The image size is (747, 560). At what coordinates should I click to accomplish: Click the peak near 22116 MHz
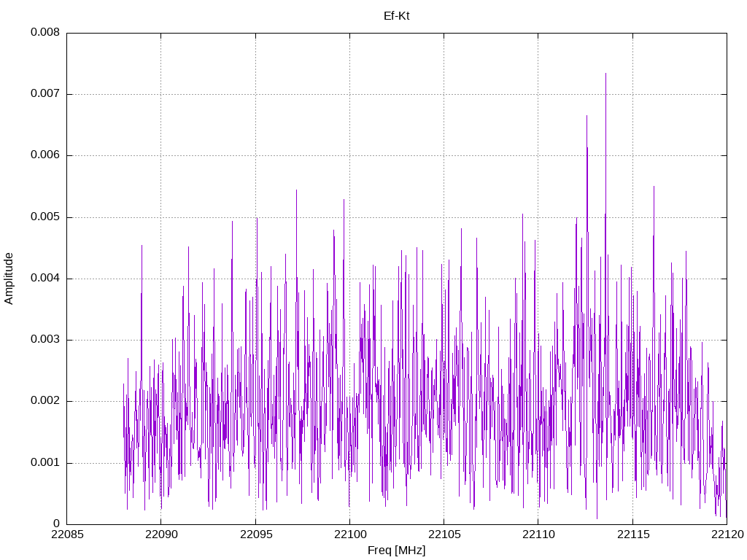click(654, 187)
